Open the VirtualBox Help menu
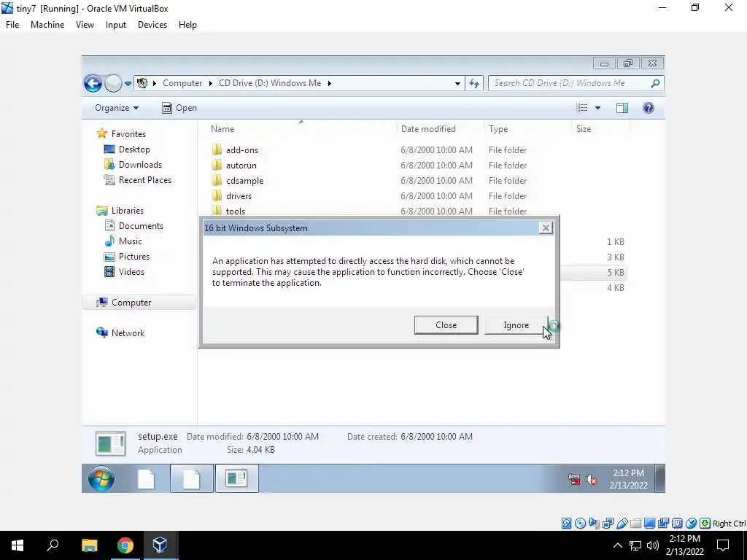Screen dimensions: 747x560 (x=187, y=25)
